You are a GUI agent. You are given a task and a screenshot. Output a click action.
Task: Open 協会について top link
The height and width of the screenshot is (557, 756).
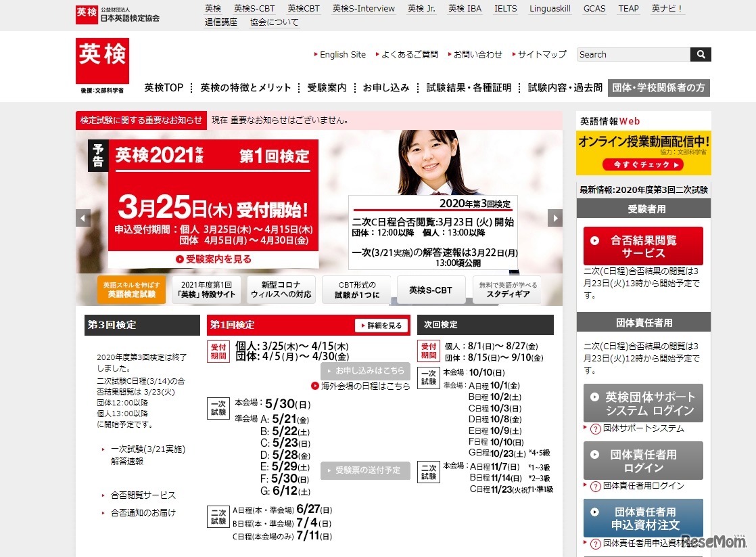pyautogui.click(x=275, y=22)
